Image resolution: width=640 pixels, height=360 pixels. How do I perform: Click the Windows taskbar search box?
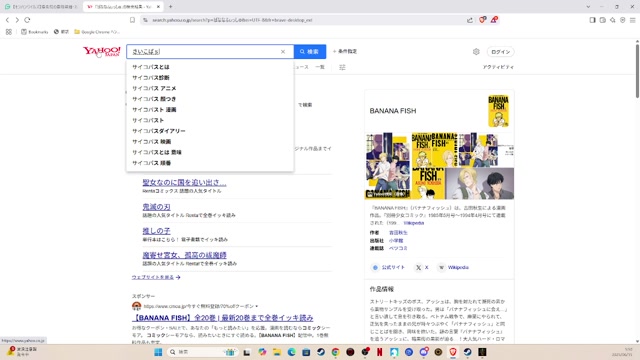pos(202,352)
